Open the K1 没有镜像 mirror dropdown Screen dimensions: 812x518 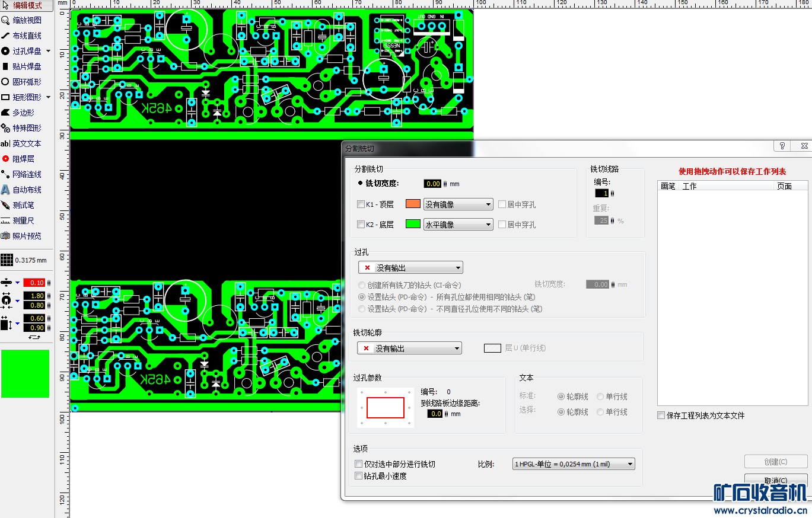(458, 204)
